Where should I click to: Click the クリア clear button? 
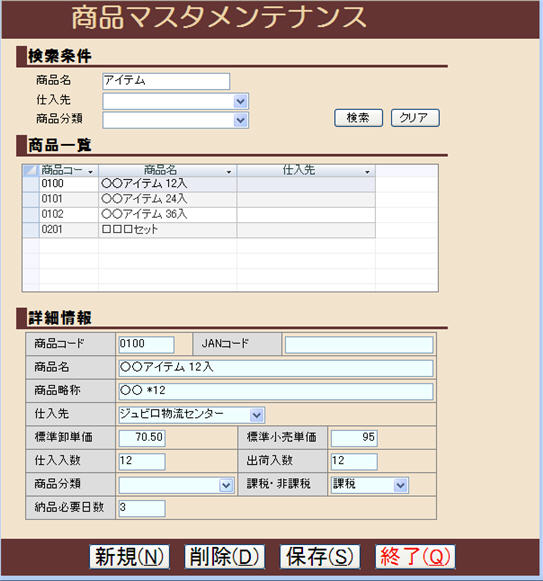(415, 118)
